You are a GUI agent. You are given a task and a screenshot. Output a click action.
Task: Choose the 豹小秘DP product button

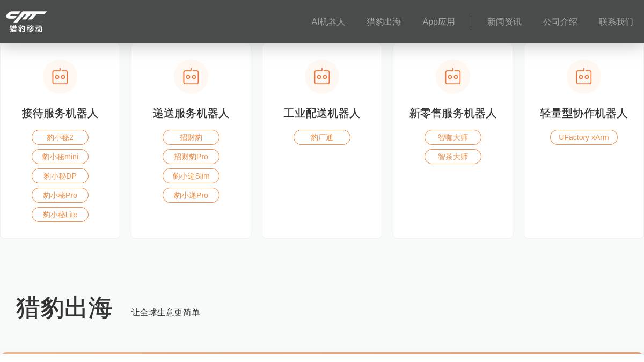tap(60, 176)
